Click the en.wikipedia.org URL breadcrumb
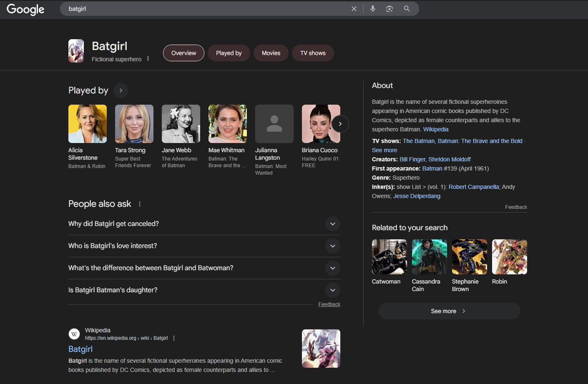The height and width of the screenshot is (384, 588). coord(126,338)
